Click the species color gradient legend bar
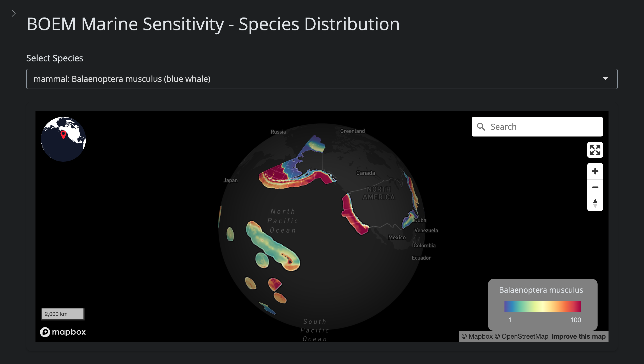Viewport: 644px width, 364px height. coord(542,306)
